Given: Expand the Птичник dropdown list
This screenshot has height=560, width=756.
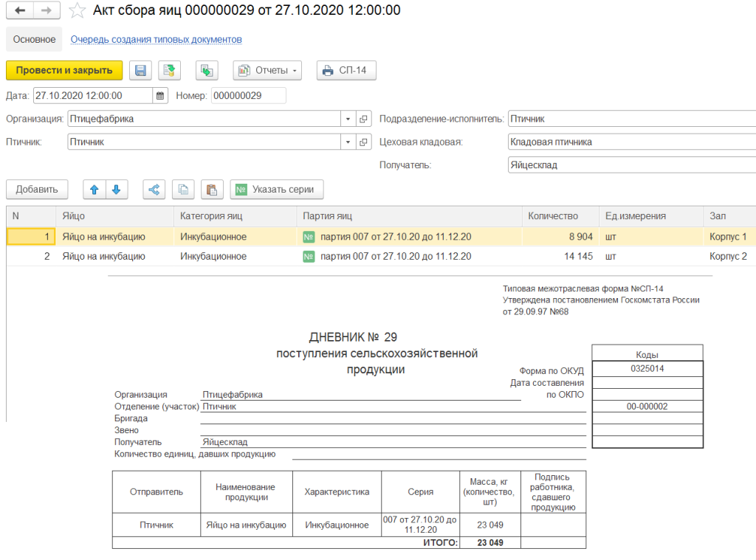Looking at the screenshot, I should 348,142.
